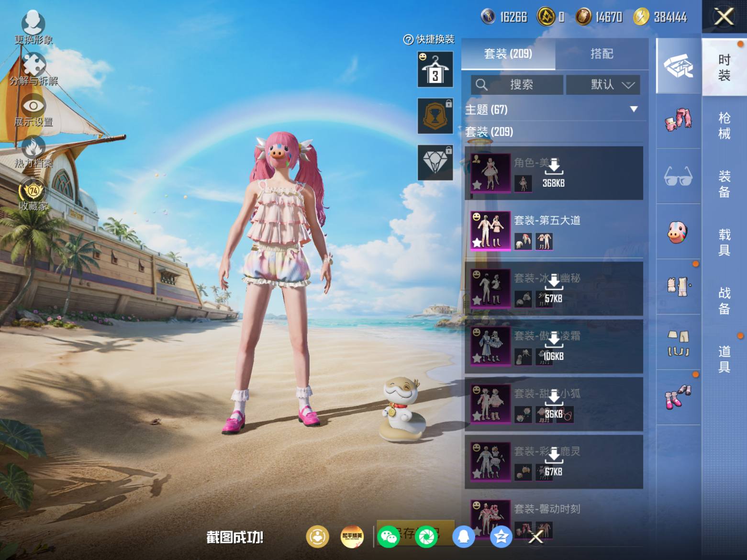Open the glasses category icon
The image size is (747, 560).
coord(678,176)
